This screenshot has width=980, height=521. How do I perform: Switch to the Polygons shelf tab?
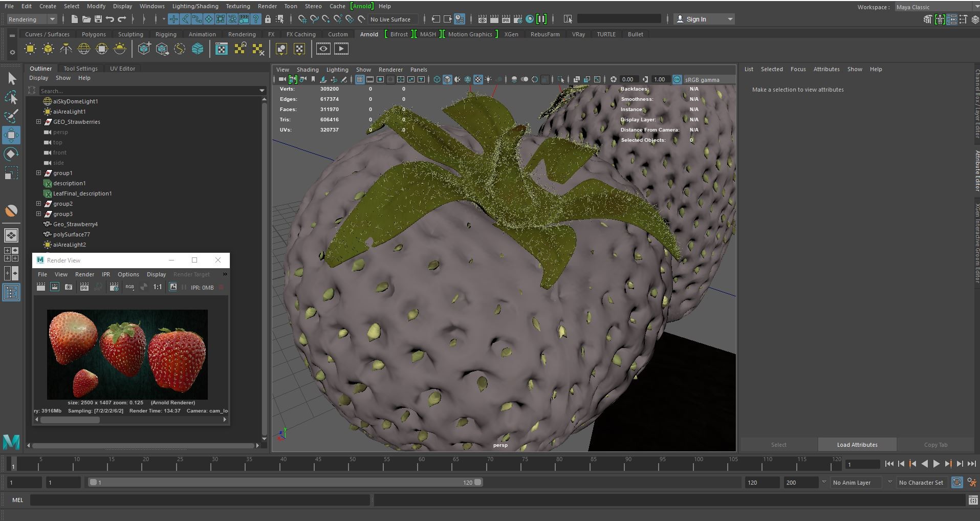[94, 34]
